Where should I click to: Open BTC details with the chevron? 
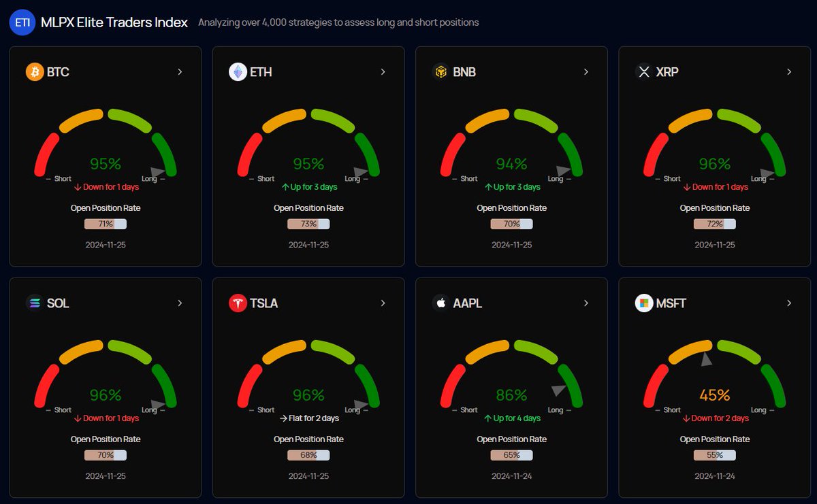(180, 71)
